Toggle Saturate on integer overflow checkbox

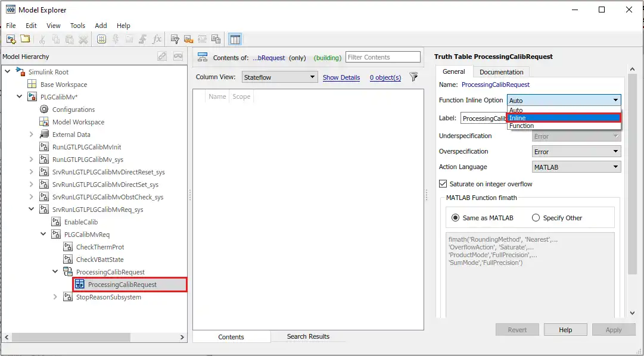pyautogui.click(x=443, y=184)
